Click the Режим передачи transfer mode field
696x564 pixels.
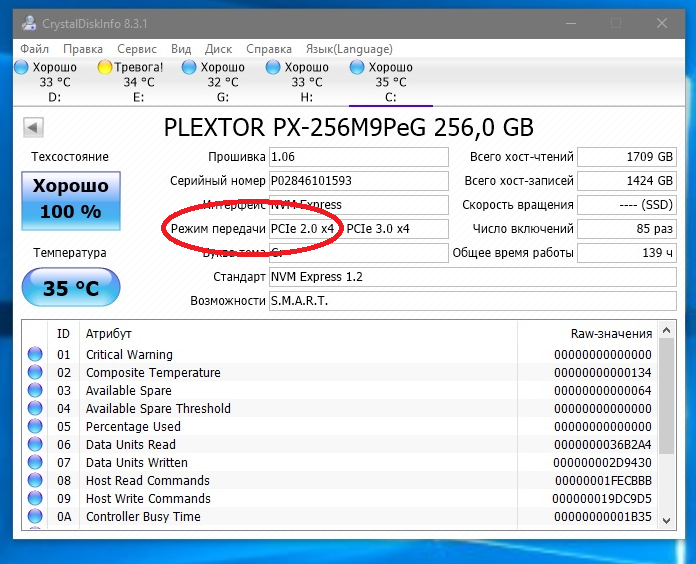359,229
